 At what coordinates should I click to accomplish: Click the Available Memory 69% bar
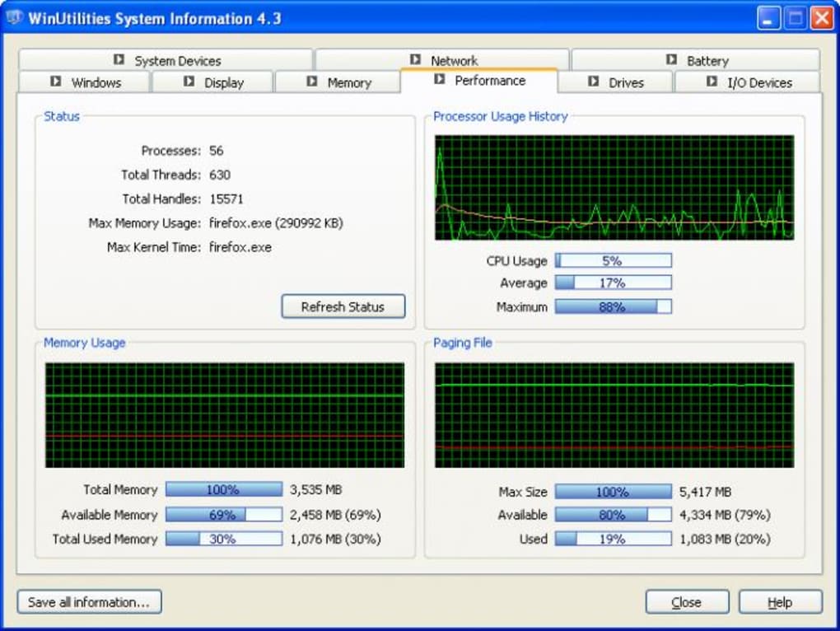(x=223, y=515)
